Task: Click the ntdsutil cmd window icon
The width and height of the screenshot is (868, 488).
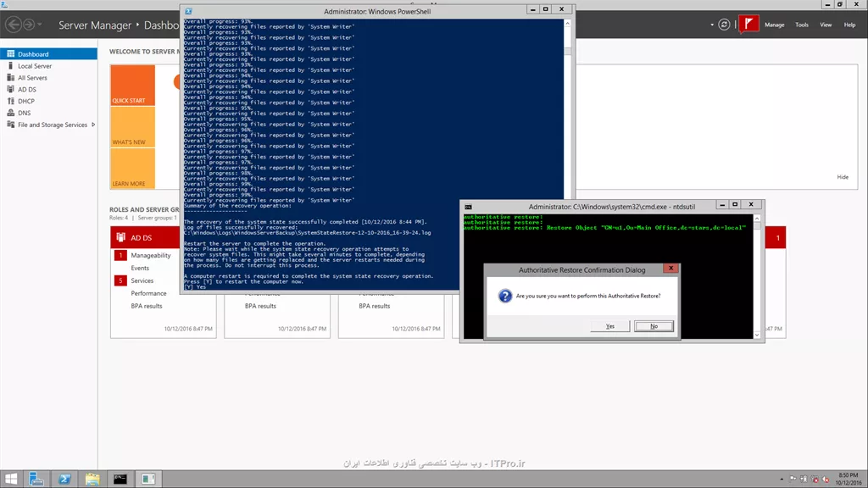Action: click(x=468, y=207)
